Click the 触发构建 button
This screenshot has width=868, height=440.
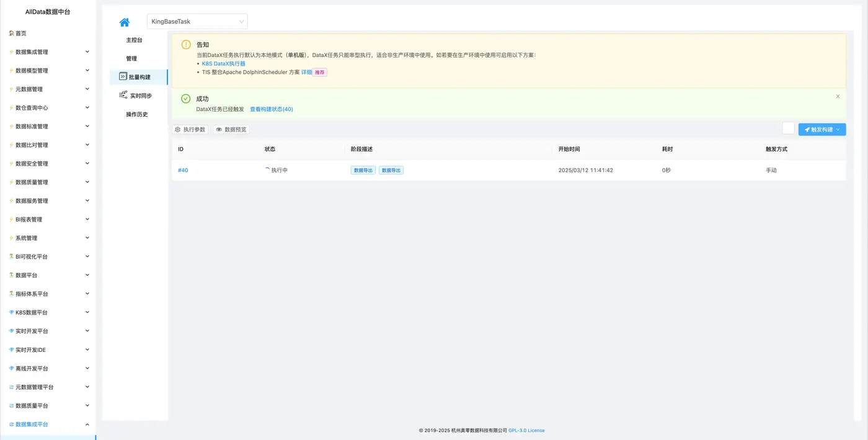[x=822, y=129]
